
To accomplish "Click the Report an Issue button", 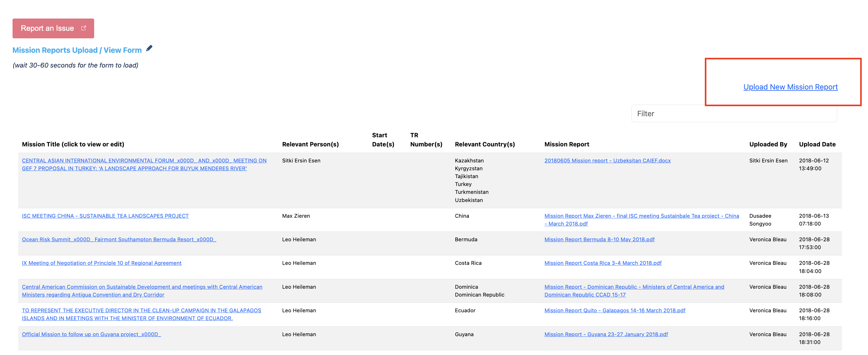I will click(x=53, y=28).
